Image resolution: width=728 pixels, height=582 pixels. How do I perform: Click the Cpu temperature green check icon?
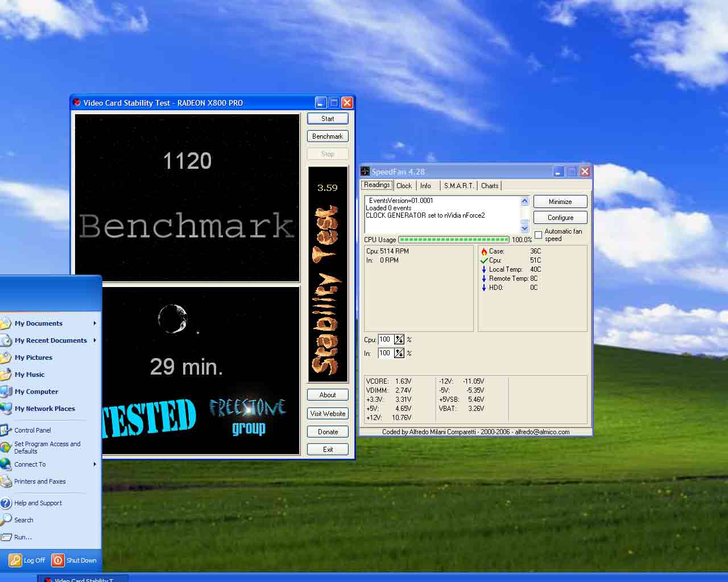tap(484, 260)
